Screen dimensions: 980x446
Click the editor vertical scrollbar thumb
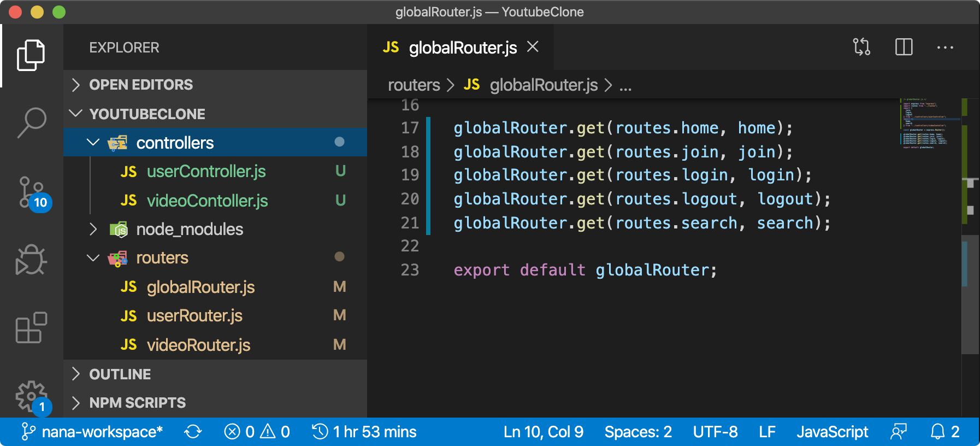(x=970, y=295)
